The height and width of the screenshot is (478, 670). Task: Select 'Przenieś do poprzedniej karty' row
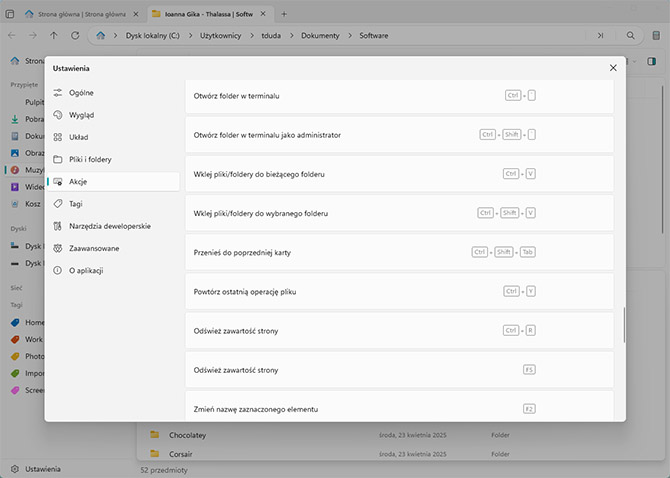[x=400, y=252]
